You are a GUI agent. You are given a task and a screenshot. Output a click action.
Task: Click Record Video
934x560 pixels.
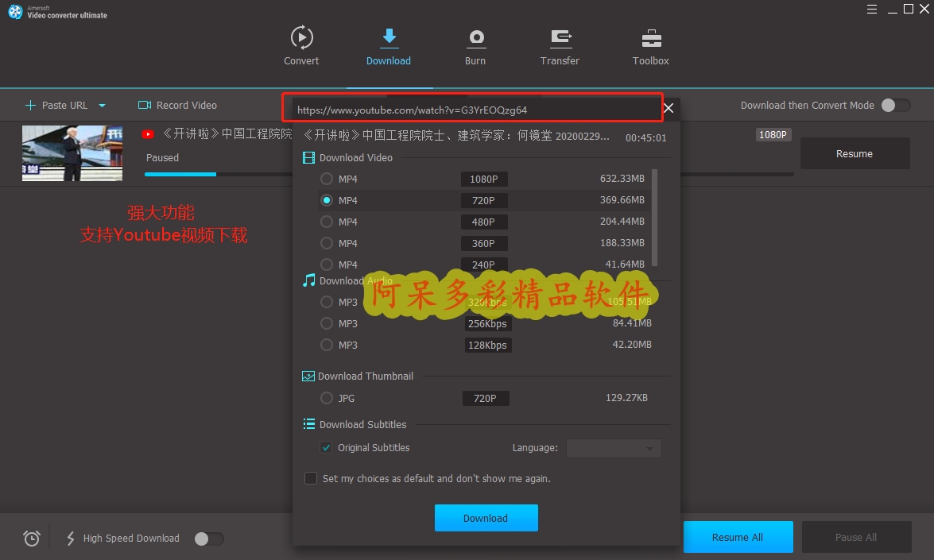click(177, 106)
